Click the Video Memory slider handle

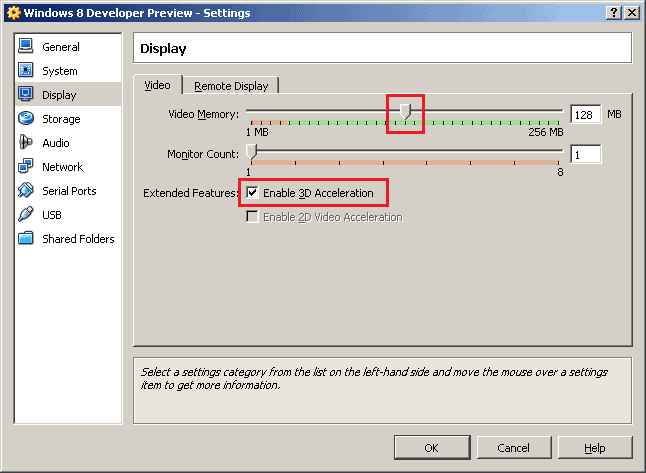(405, 111)
